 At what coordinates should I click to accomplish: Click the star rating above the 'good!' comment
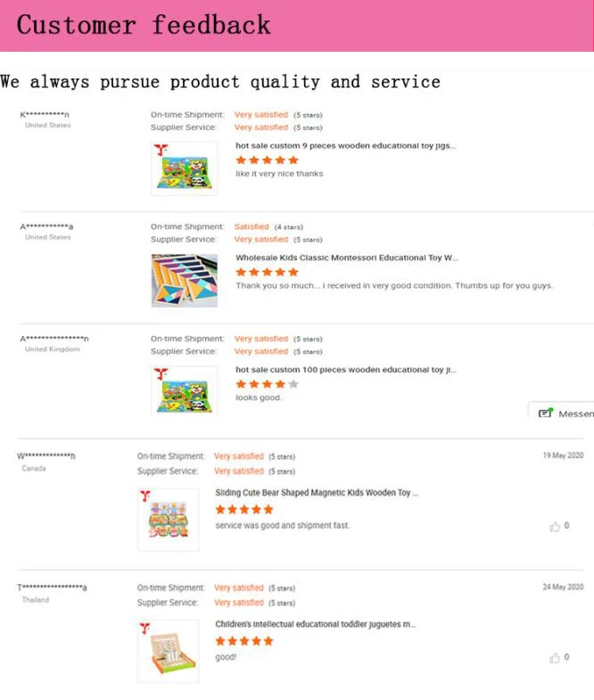(244, 641)
